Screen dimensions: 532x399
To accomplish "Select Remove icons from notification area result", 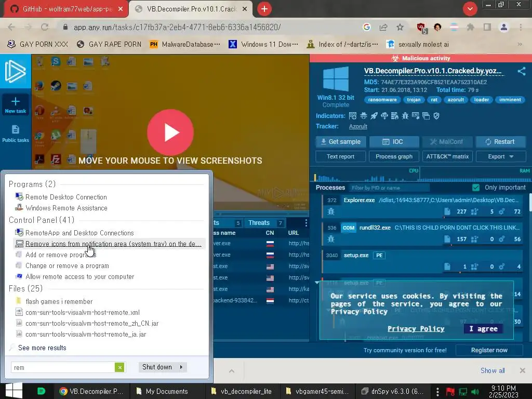I will point(109,244).
